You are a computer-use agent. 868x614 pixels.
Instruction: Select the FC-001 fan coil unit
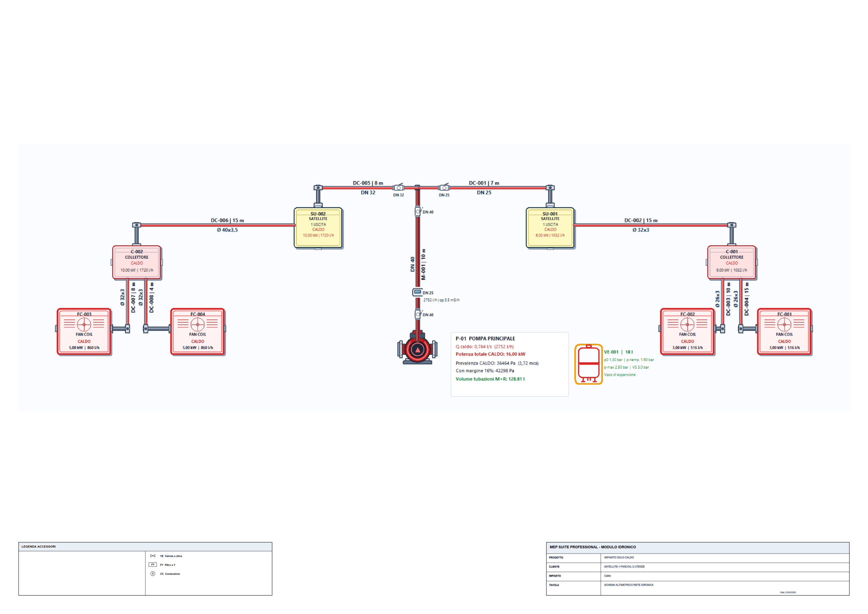click(785, 332)
